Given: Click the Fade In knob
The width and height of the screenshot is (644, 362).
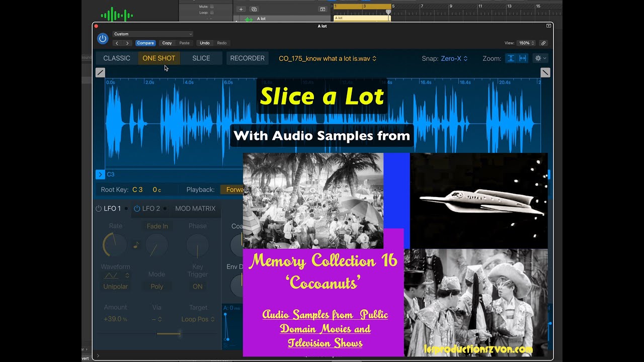Looking at the screenshot, I should tap(157, 246).
